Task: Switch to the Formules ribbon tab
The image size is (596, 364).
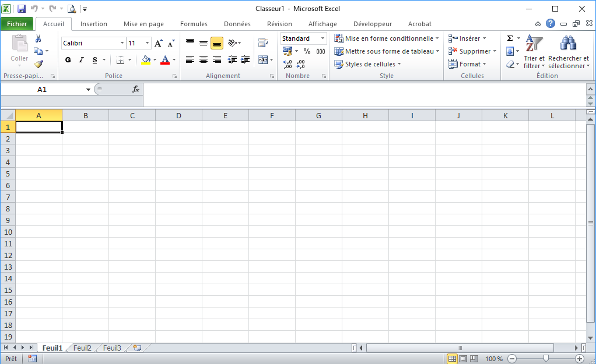Action: pyautogui.click(x=194, y=24)
